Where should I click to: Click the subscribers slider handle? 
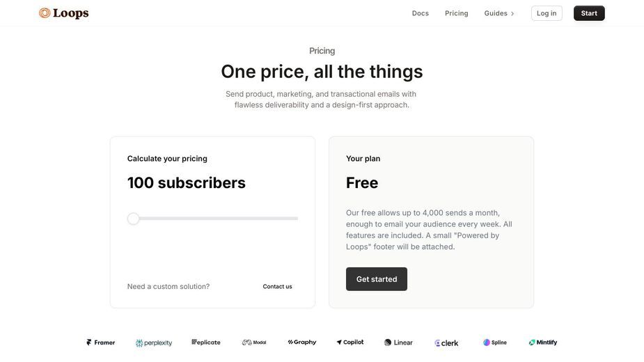(133, 219)
